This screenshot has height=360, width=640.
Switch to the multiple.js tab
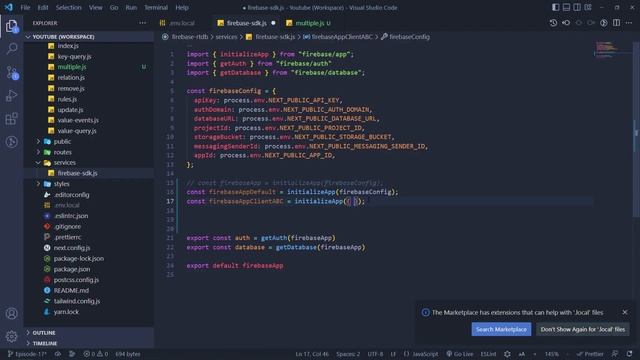point(309,23)
